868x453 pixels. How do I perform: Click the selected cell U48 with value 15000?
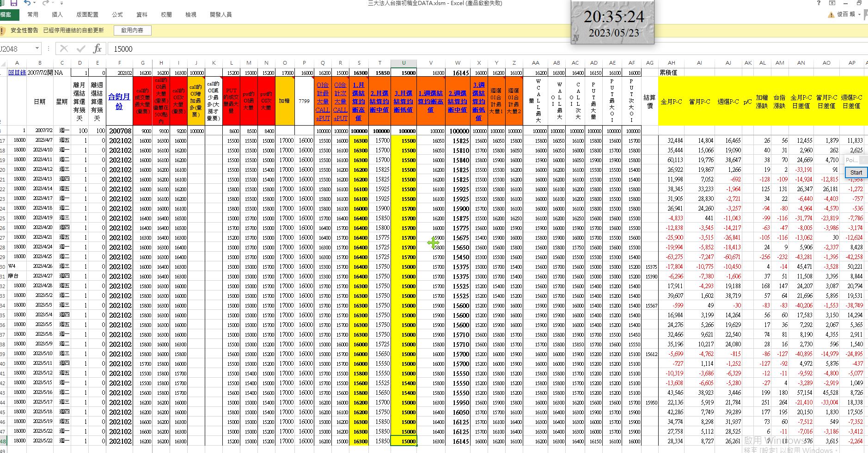[x=403, y=441]
